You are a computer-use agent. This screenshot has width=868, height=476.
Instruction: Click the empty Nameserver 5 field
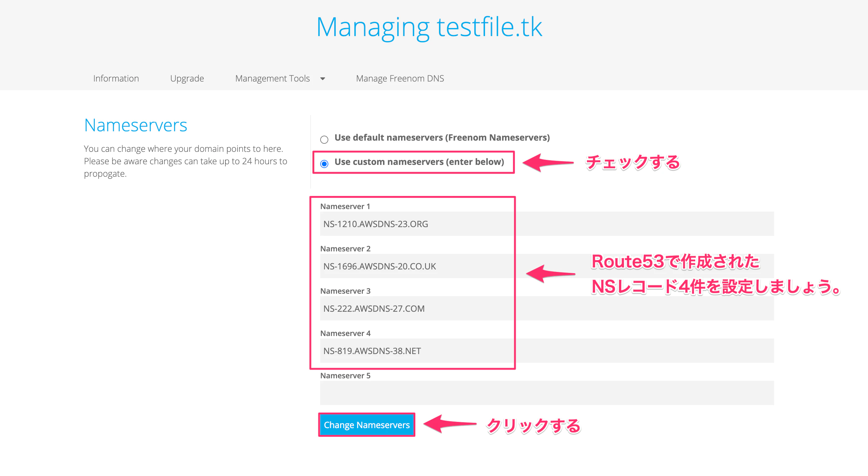tap(547, 393)
